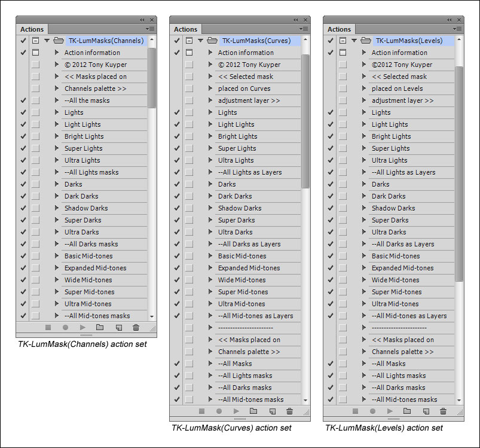Create new set in Curves actions panel
Image resolution: width=480 pixels, height=448 pixels.
point(253,412)
